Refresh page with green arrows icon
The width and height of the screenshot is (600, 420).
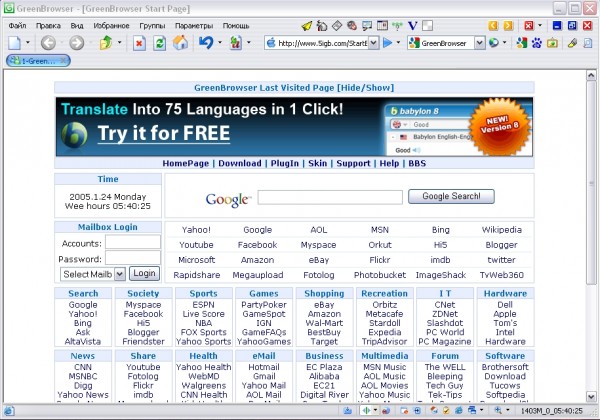[x=160, y=43]
